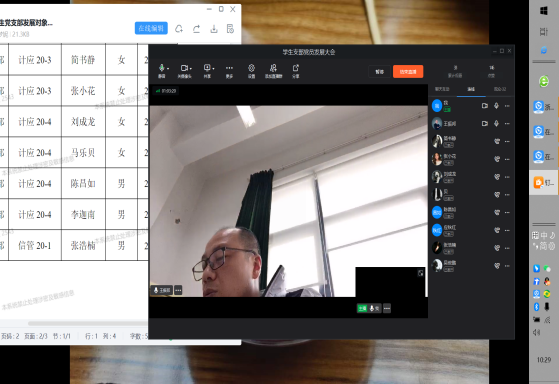Click the screen share icon in meeting toolbar
The height and width of the screenshot is (384, 559).
207,68
